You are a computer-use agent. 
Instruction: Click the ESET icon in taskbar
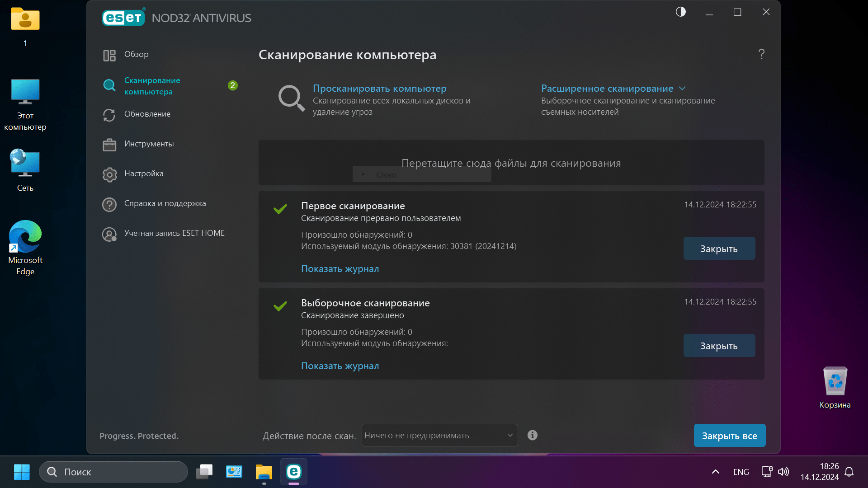(x=294, y=472)
